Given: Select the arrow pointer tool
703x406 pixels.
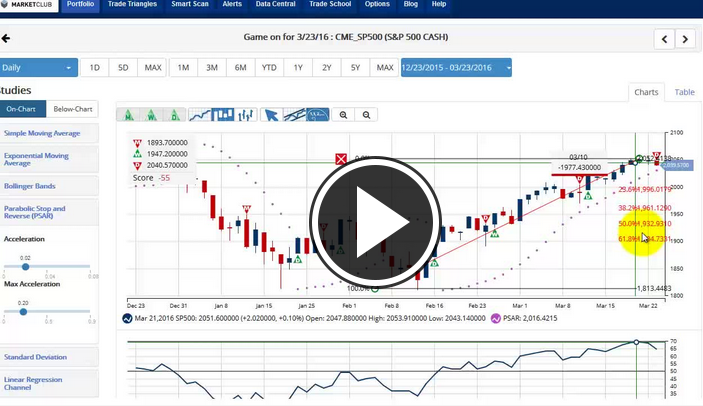Looking at the screenshot, I should 270,115.
